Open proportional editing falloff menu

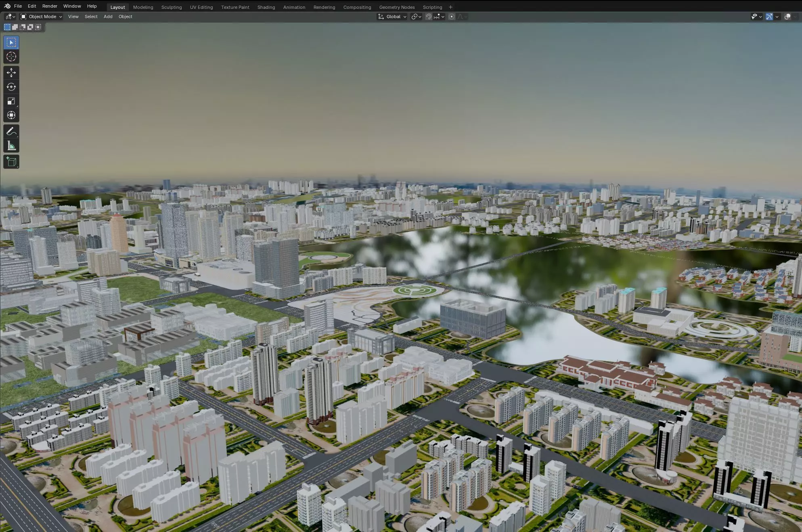(x=462, y=17)
